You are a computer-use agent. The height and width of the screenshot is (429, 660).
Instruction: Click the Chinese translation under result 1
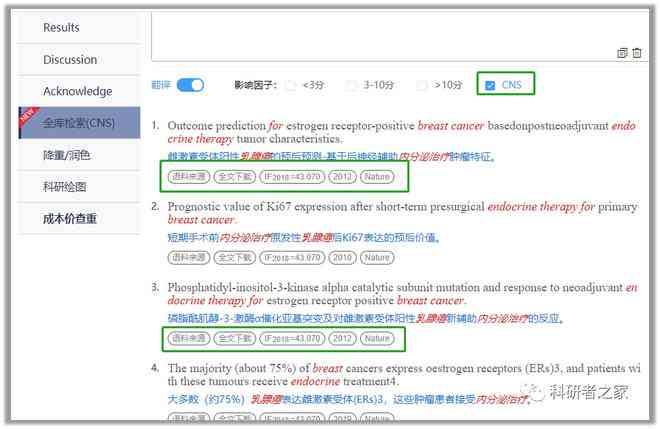tap(331, 157)
